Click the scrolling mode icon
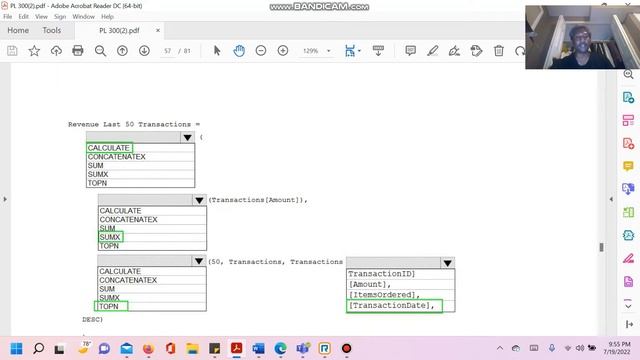This screenshot has width=640, height=360. 378,51
